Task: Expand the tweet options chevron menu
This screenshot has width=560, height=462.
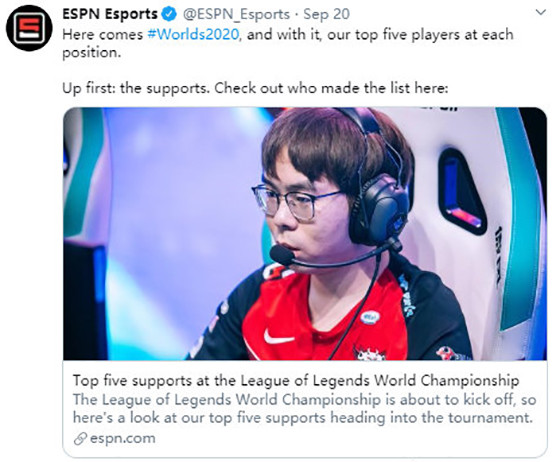Action: (541, 12)
